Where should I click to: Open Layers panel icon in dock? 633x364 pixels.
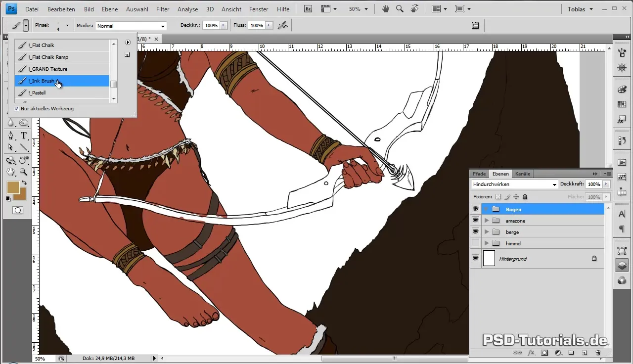tap(622, 265)
